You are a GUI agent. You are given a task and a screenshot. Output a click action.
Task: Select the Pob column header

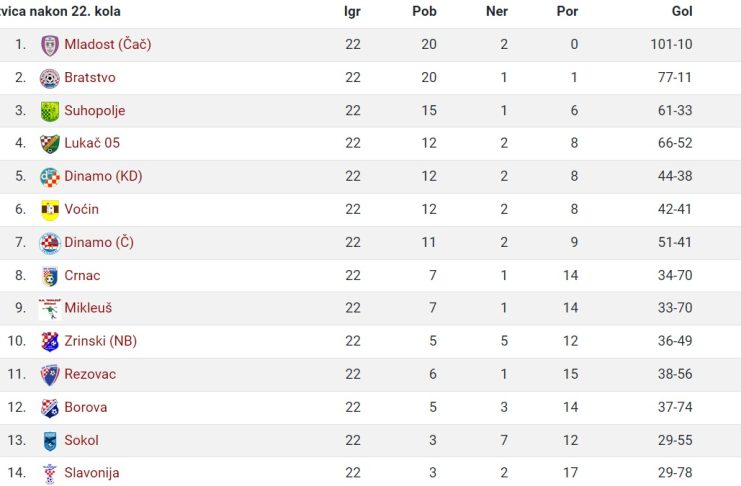(x=424, y=11)
